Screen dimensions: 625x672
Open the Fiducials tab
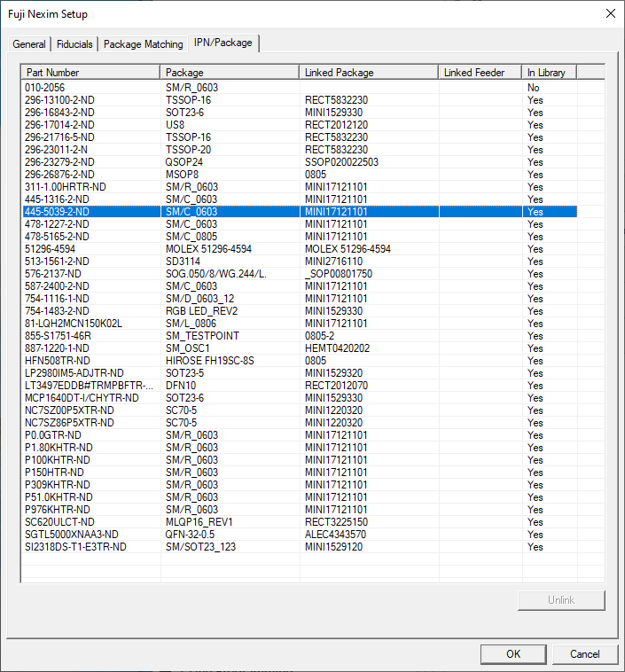pyautogui.click(x=74, y=44)
